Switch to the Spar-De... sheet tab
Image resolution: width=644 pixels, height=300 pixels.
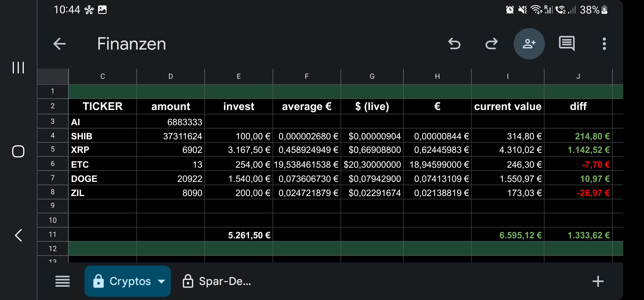point(216,281)
